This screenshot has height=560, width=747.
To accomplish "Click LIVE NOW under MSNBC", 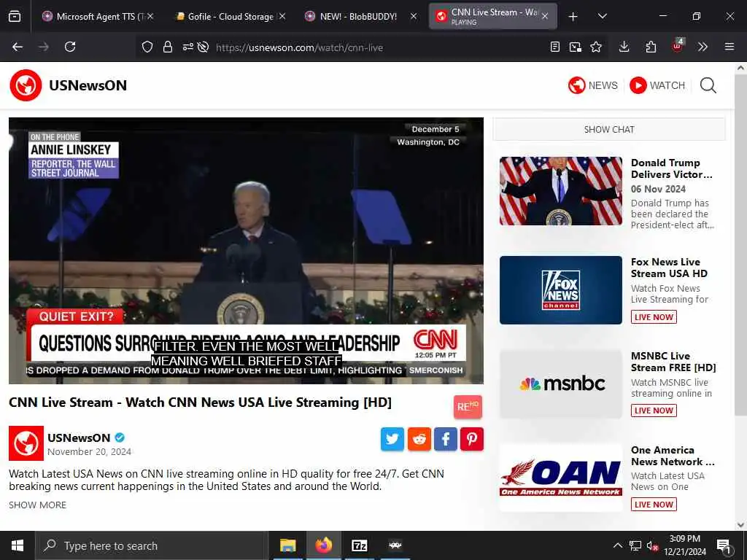I will [654, 411].
